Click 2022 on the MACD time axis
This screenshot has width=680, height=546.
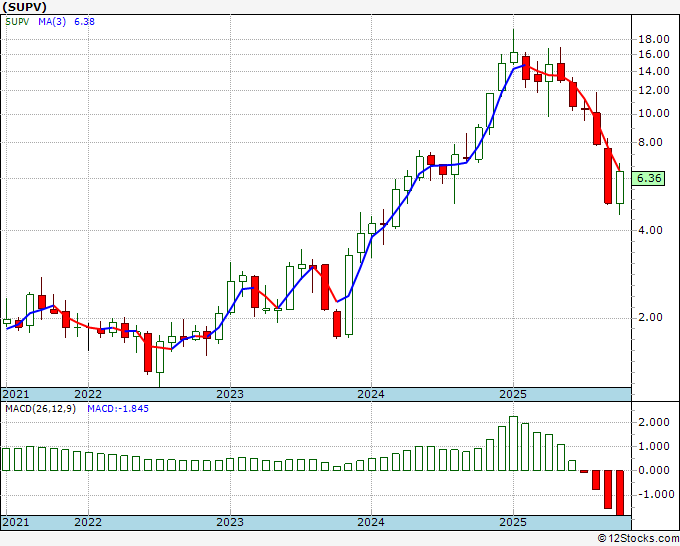pos(88,522)
